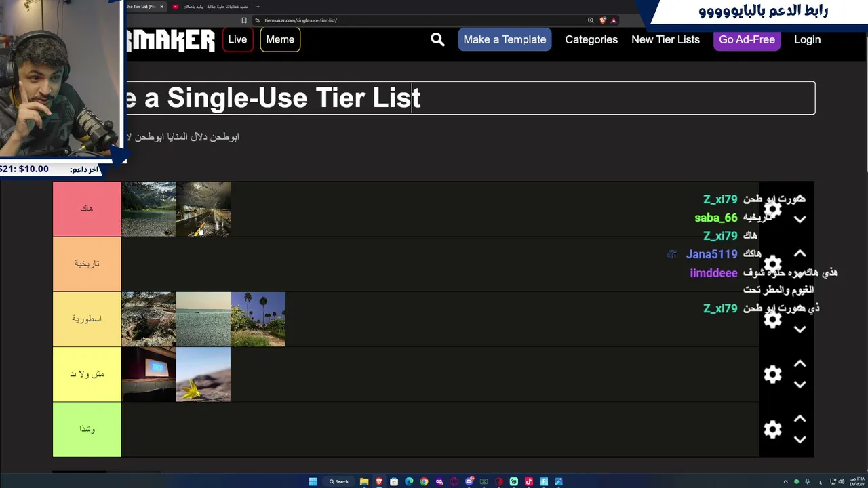Open settings gear for the وشذا tier row

pos(772,429)
